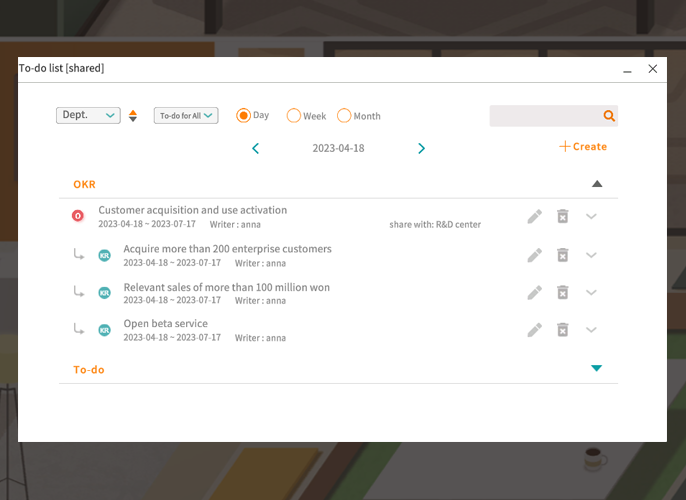Open 'Customer acquisition and use activation' title
686x500 pixels.
pos(192,210)
